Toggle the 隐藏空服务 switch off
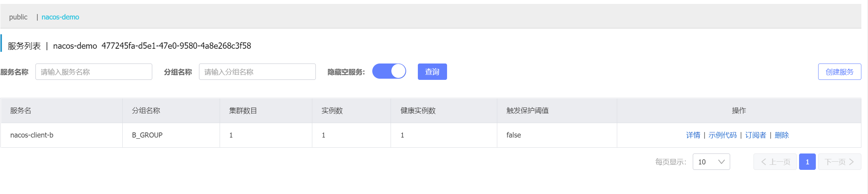The height and width of the screenshot is (194, 868). pos(389,71)
